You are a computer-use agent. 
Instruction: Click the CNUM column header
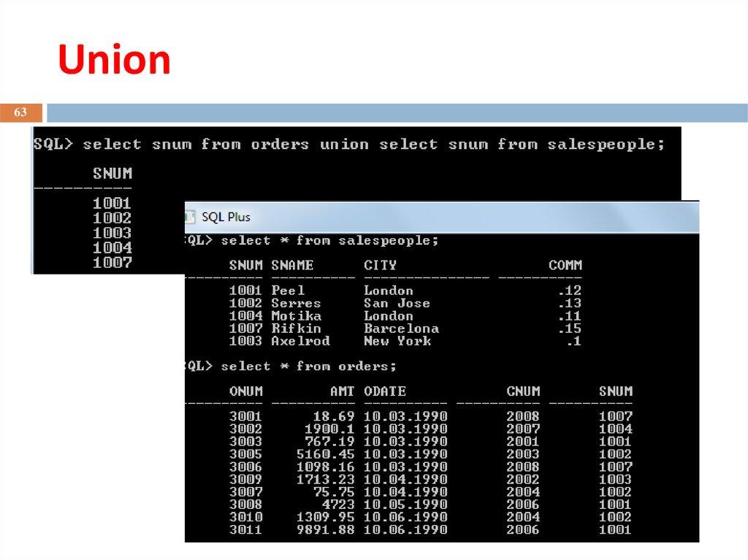pos(523,391)
